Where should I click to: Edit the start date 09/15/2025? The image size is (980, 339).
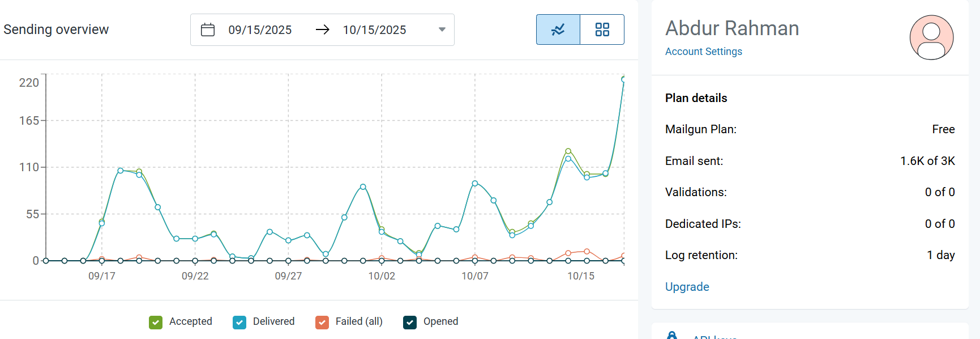click(260, 30)
